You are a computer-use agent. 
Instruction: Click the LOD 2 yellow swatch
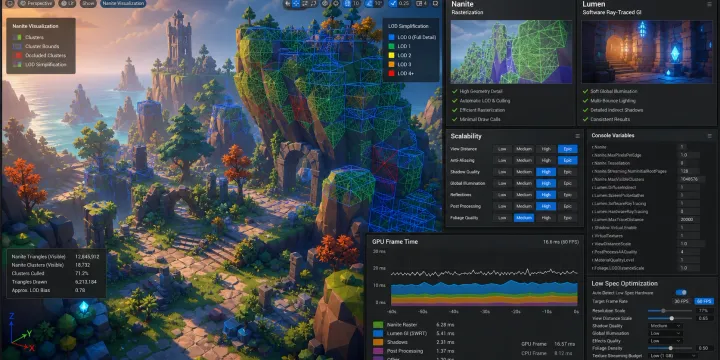point(391,56)
